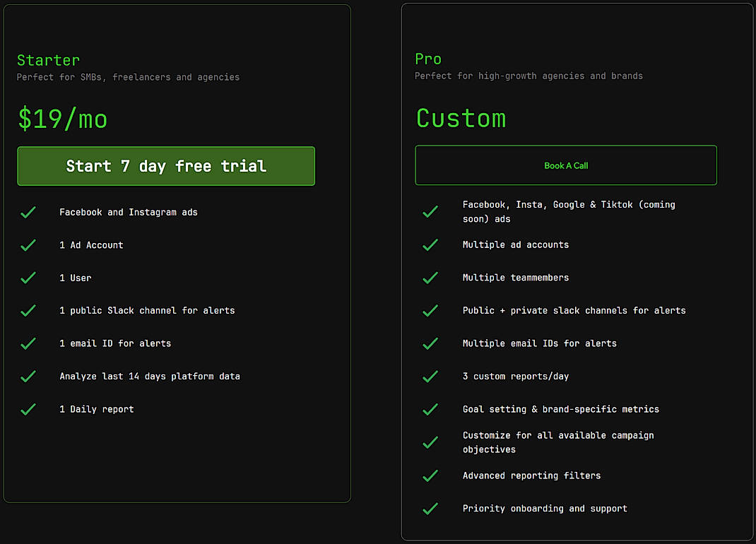Click checkmark beside Goal setting & brand-specific metrics
756x544 pixels.
point(430,409)
